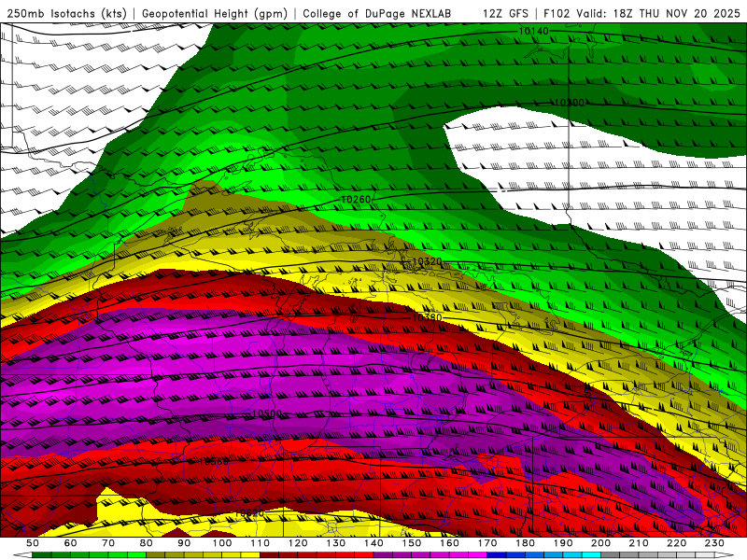
Task: Select the 10320 height contour label
Action: [427, 261]
